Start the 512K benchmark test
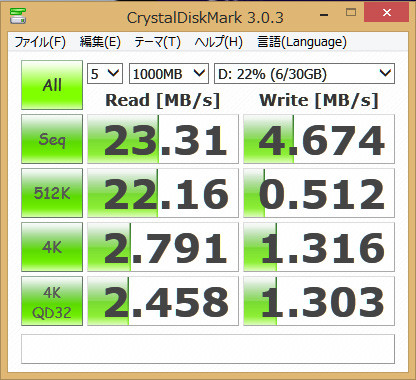The image size is (416, 380). click(52, 193)
